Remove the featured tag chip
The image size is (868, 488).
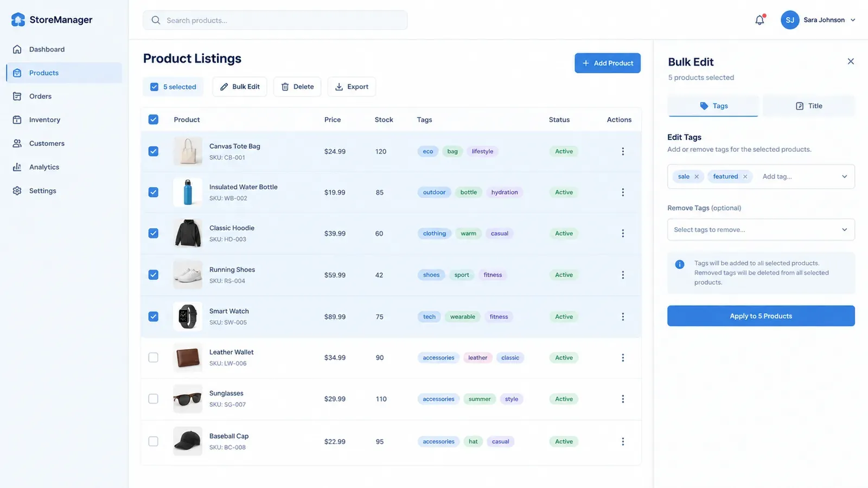point(745,177)
